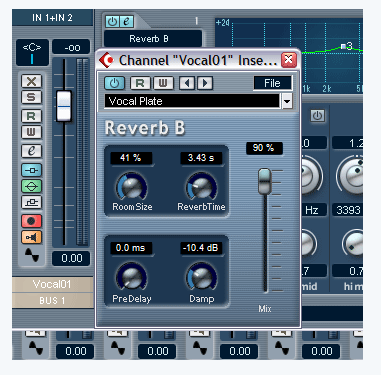The height and width of the screenshot is (375, 381).
Task: Click the 3393 EQ frequency value
Action: click(348, 210)
